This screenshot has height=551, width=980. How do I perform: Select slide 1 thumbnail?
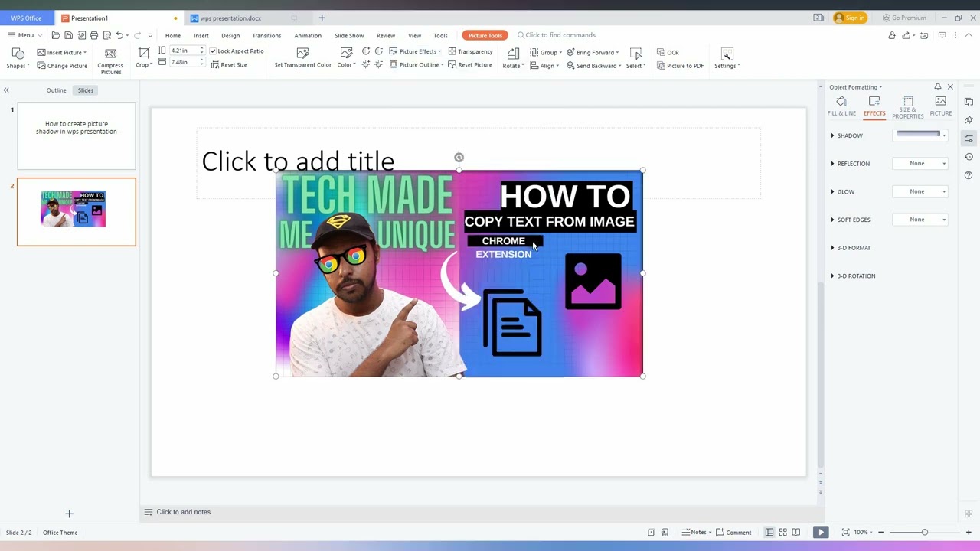77,135
